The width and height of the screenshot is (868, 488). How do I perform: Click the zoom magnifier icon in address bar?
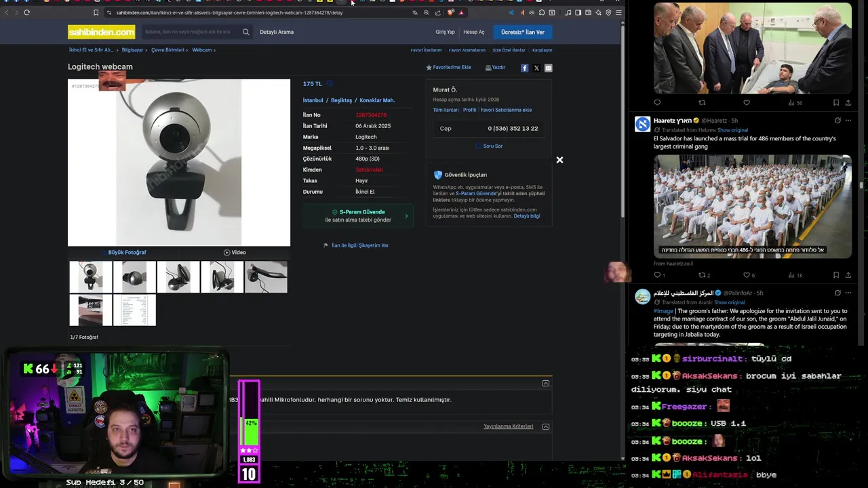tap(427, 12)
